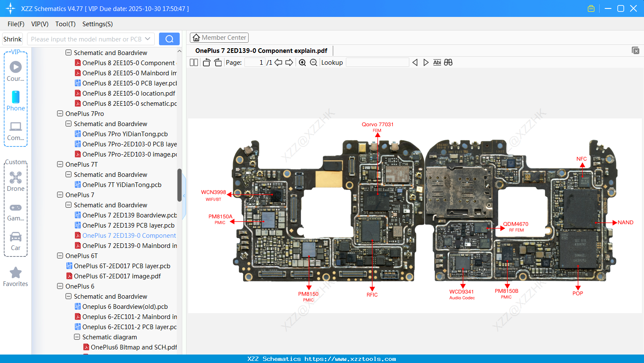Click inside the Lookup search field
This screenshot has height=363, width=644.
378,62
